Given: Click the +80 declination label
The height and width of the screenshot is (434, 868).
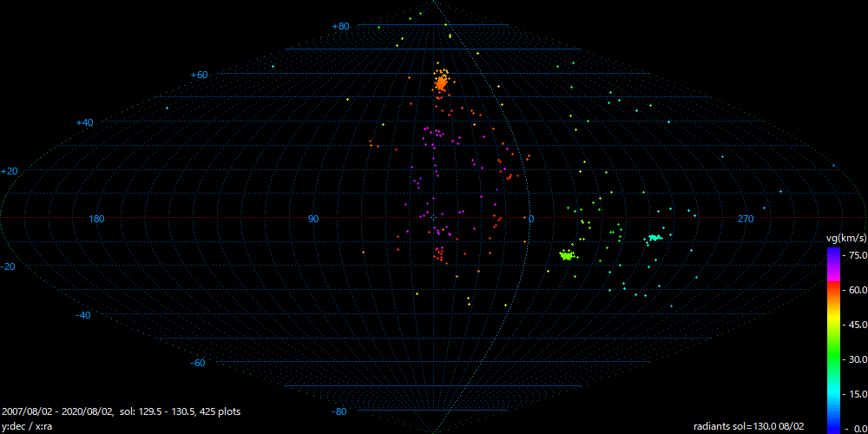Looking at the screenshot, I should click(x=340, y=27).
